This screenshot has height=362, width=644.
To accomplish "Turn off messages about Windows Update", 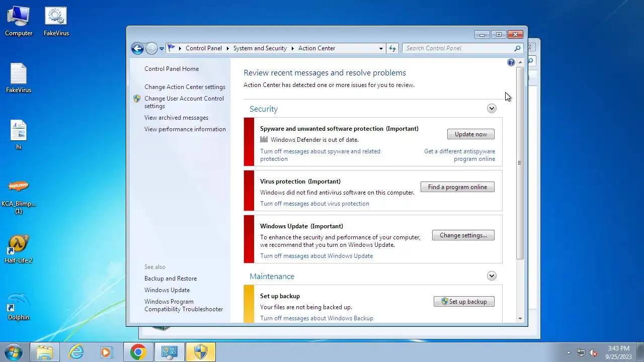I will tap(316, 256).
